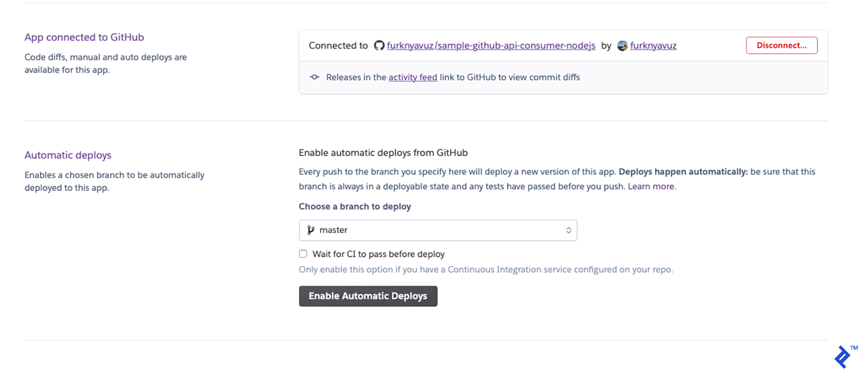Open the "Learn more" link
868x384 pixels.
(x=651, y=186)
